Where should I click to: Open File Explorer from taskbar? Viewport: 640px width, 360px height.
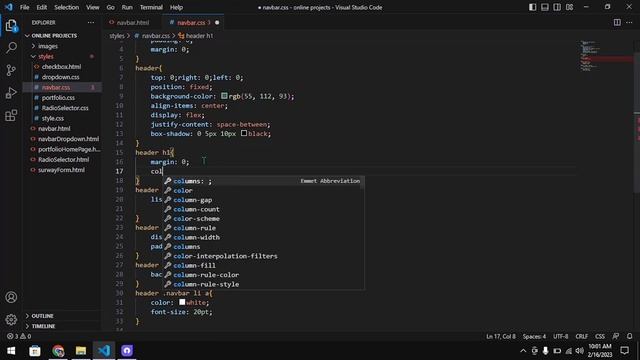pyautogui.click(x=81, y=351)
